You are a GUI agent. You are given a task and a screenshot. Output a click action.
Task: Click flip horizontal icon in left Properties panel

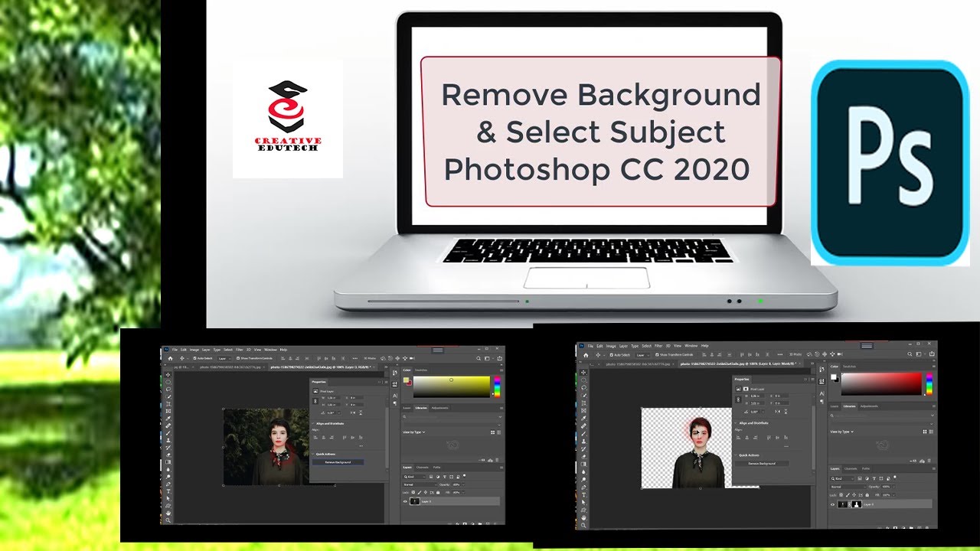(x=353, y=412)
